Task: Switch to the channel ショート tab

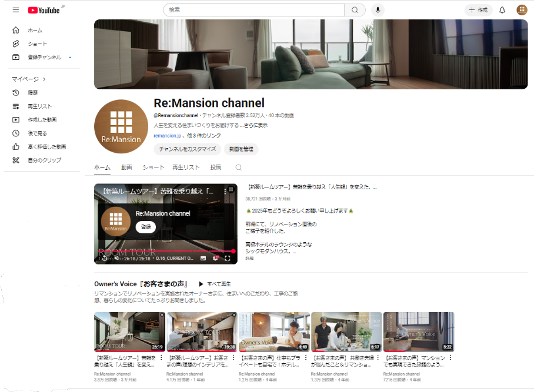Action: (x=153, y=167)
